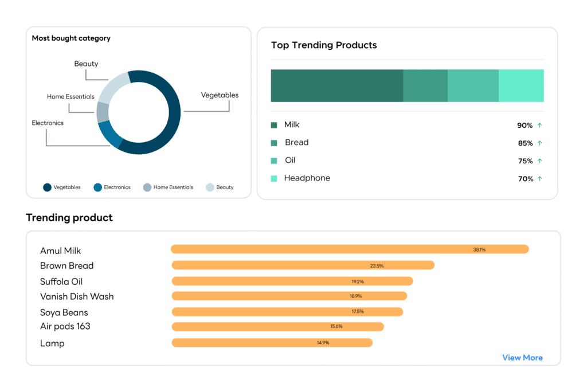Click the Headphone legend square
The image size is (587, 392).
tap(275, 178)
